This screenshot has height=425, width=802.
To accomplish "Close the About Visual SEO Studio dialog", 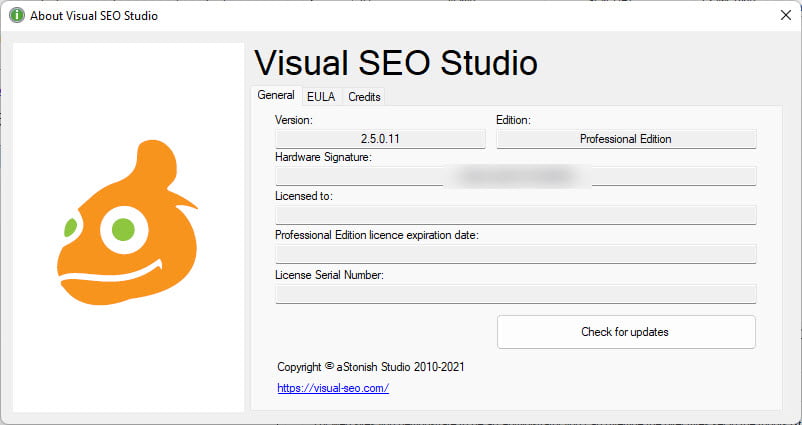I will [x=786, y=15].
